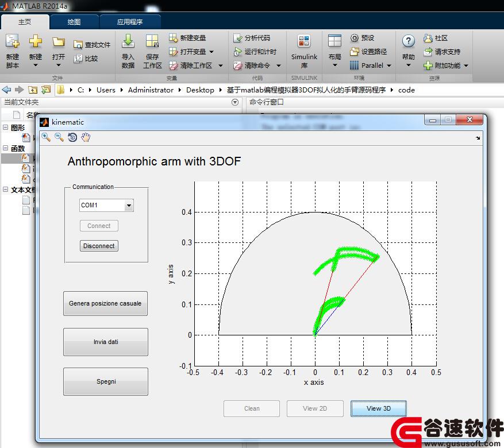504x448 pixels.
Task: Click the Connect button
Action: (x=99, y=226)
